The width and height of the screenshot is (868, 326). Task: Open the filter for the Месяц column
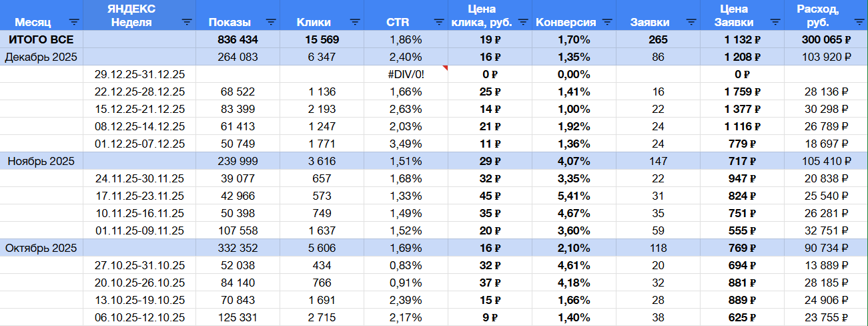73,22
